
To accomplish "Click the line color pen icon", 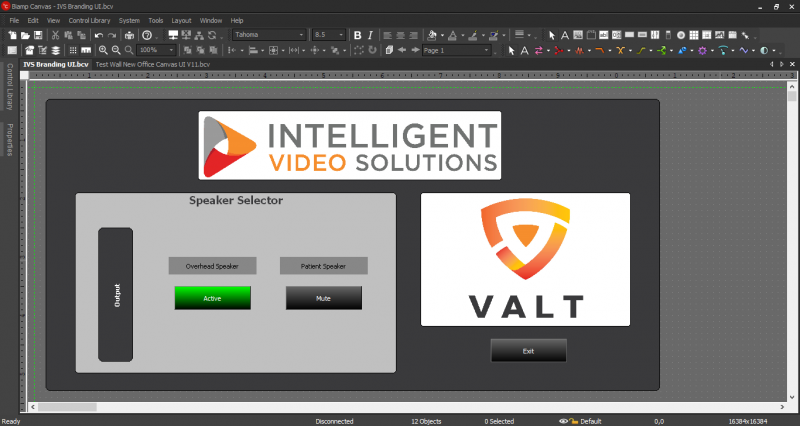I will (x=473, y=35).
